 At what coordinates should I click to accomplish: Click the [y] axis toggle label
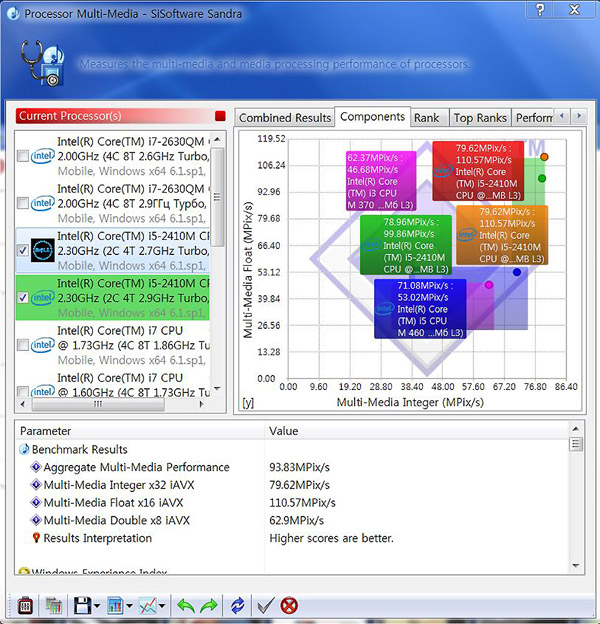tap(248, 403)
